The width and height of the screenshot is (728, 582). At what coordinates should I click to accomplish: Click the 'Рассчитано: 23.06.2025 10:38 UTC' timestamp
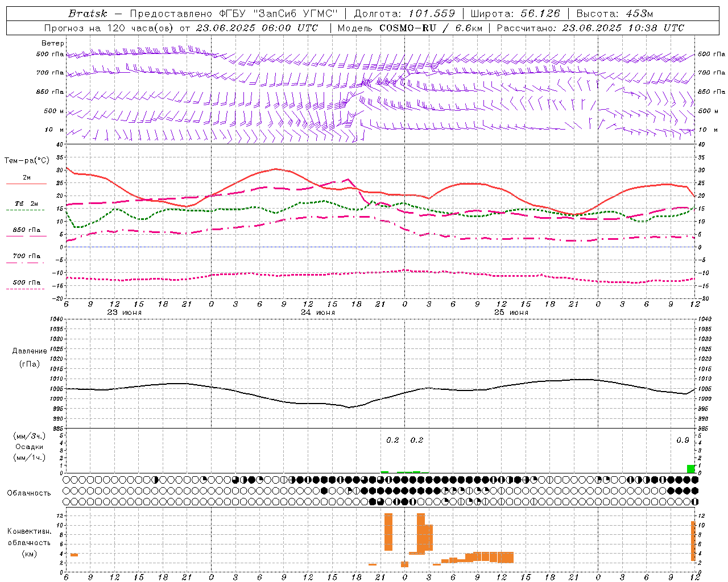[590, 28]
